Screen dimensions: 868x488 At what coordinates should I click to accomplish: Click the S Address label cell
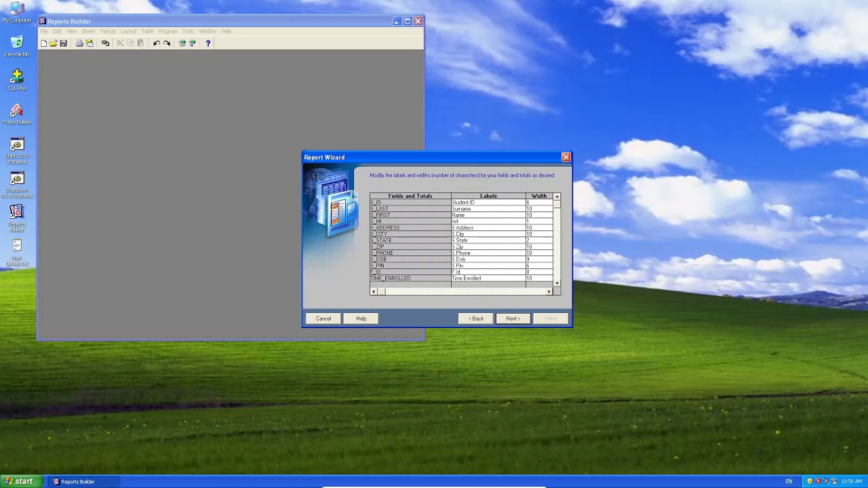[x=488, y=228]
